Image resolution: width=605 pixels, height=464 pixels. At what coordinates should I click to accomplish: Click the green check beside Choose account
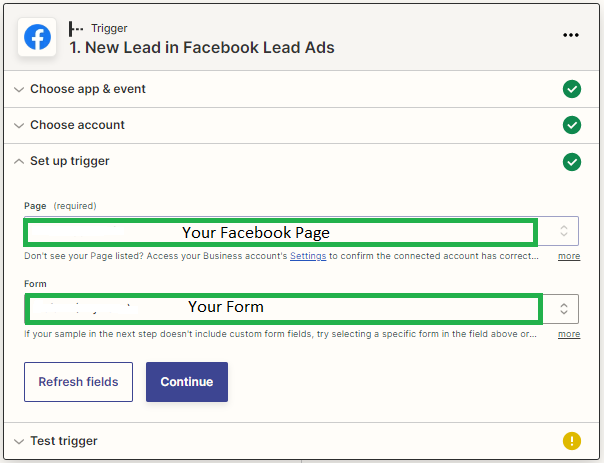[571, 125]
